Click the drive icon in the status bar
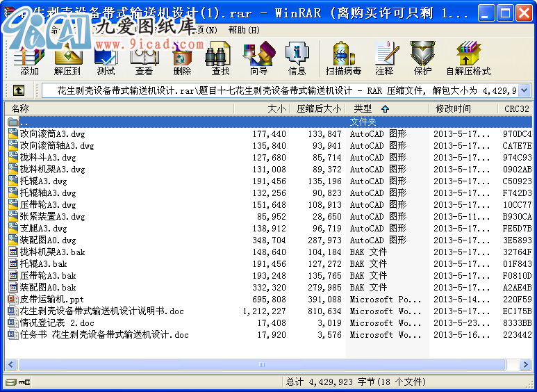This screenshot has width=537, height=392. tap(11, 382)
